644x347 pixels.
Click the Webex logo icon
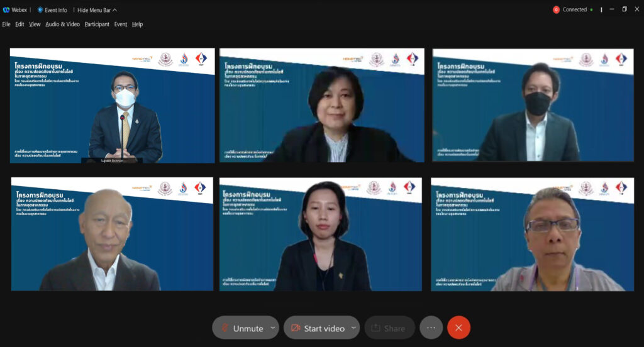click(6, 10)
